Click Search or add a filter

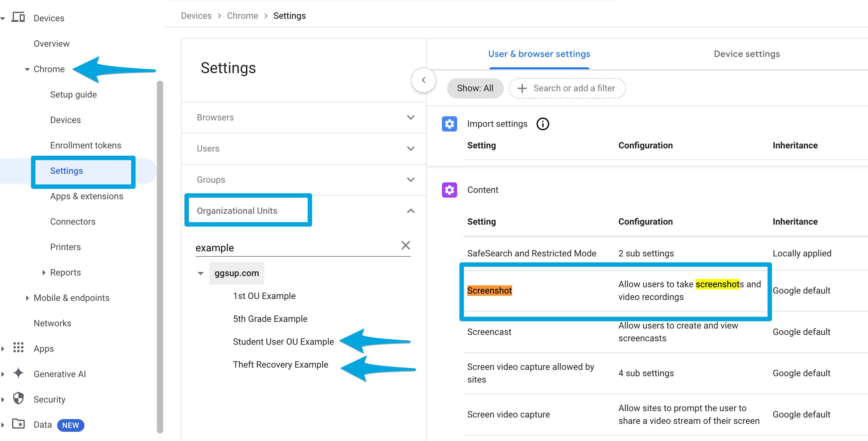click(567, 88)
